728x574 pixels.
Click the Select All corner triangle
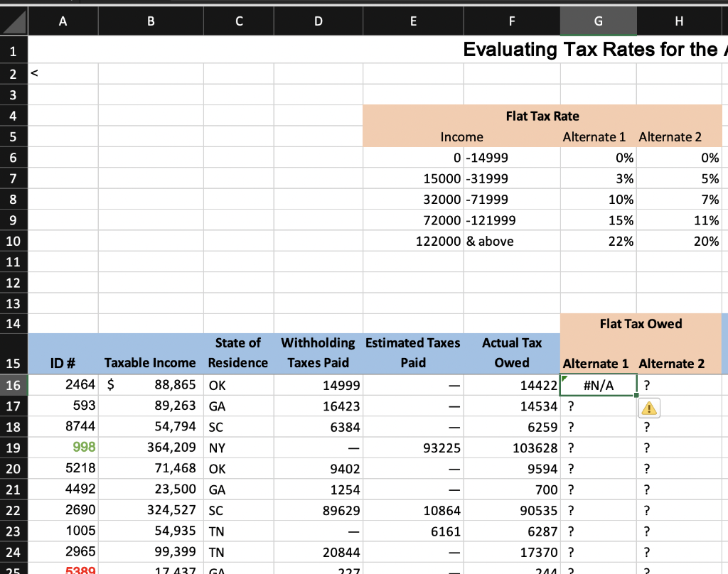click(14, 22)
